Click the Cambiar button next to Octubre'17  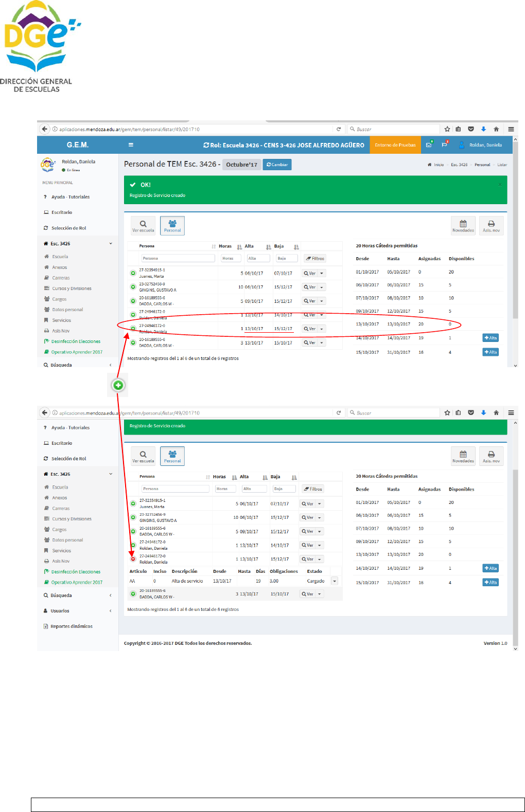coord(277,165)
